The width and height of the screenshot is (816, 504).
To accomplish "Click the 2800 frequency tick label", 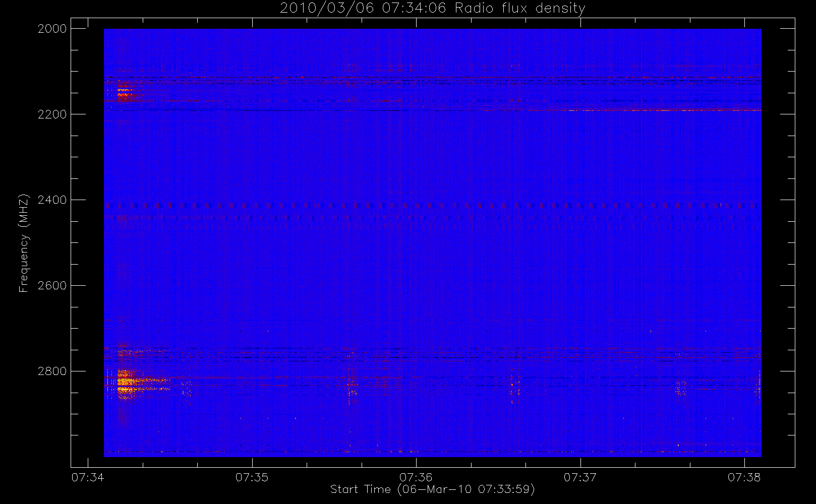I will click(52, 371).
